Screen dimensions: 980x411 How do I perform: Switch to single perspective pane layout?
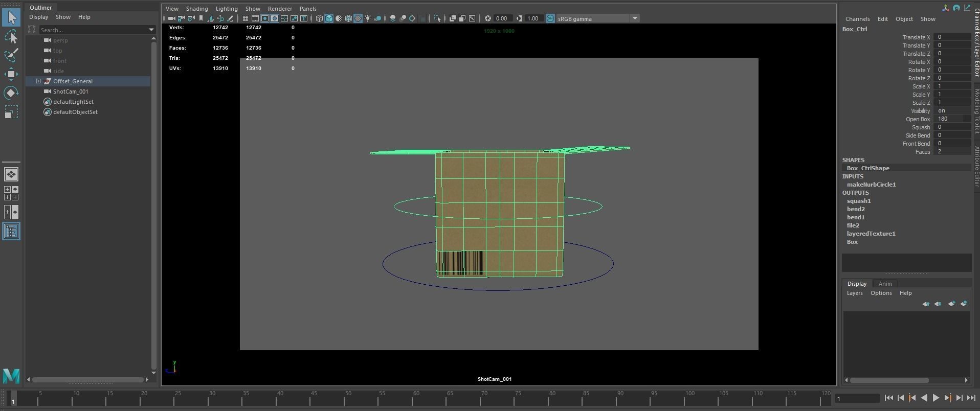pos(11,174)
